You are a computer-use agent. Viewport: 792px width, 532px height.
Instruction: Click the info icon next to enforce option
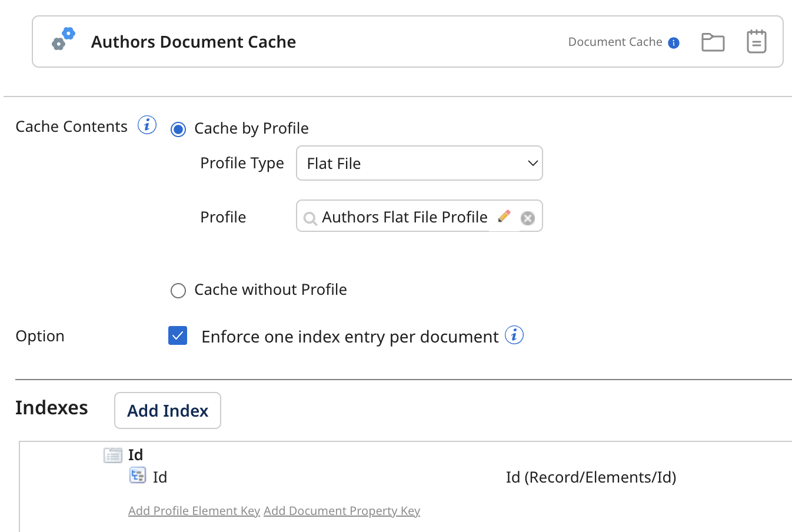(x=514, y=335)
